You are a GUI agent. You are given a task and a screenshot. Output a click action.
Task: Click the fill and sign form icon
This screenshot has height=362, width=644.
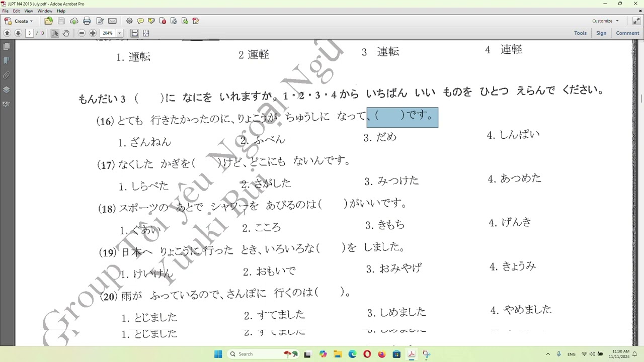[x=196, y=21]
